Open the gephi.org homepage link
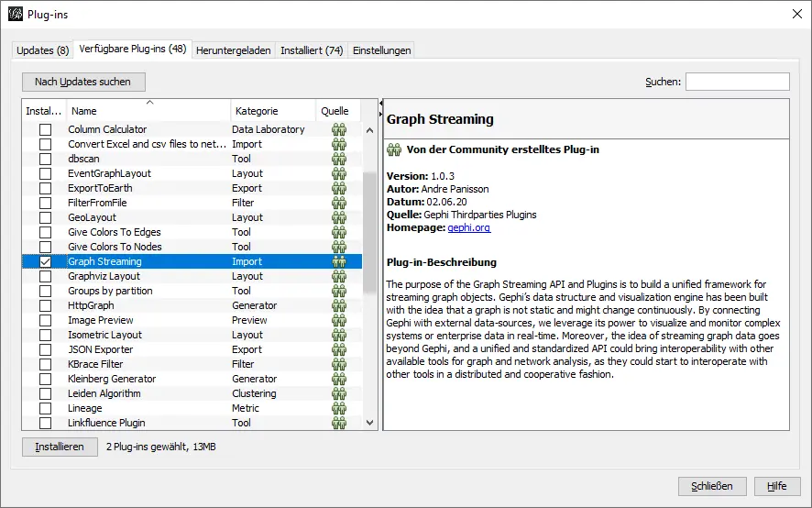This screenshot has width=812, height=508. click(x=469, y=227)
